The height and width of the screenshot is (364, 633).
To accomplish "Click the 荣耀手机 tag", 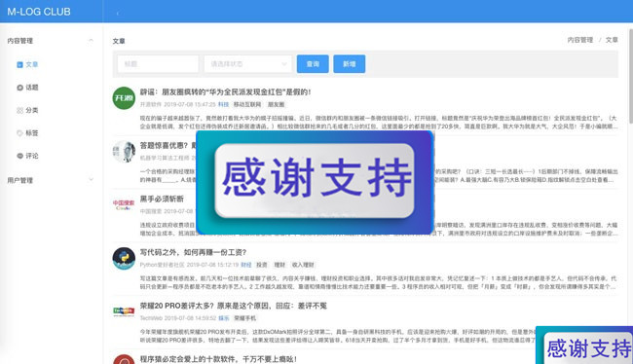I will tap(244, 318).
